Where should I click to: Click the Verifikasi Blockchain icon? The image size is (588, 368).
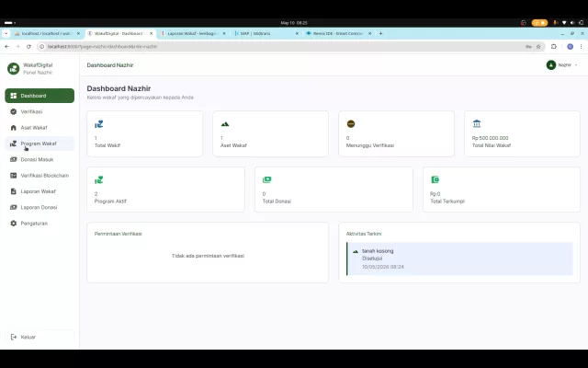(14, 176)
